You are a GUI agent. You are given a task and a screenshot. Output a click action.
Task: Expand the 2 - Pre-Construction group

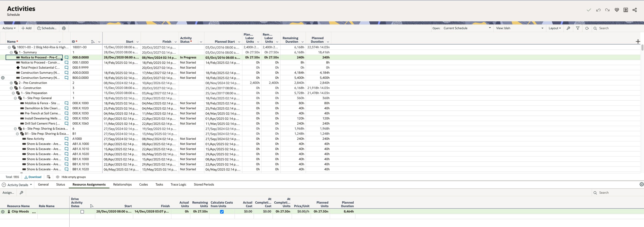point(11,83)
